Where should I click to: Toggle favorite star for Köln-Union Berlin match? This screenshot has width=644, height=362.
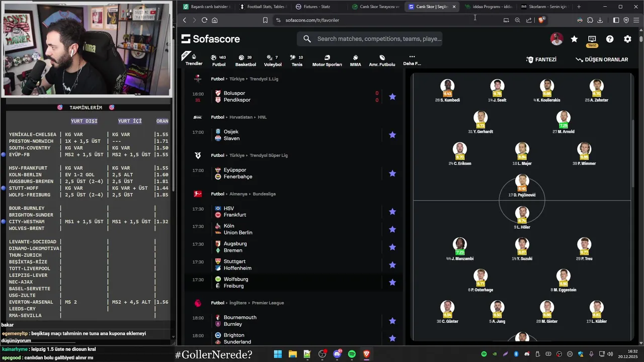[x=392, y=229]
